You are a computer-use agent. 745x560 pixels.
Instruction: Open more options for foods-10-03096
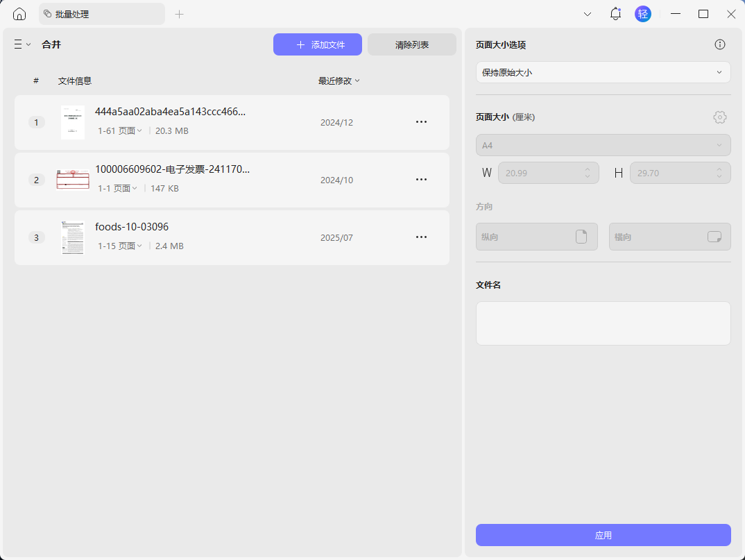click(422, 237)
